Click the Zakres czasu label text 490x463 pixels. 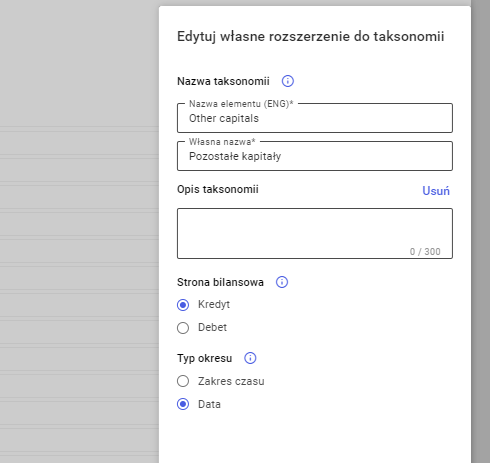[231, 381]
